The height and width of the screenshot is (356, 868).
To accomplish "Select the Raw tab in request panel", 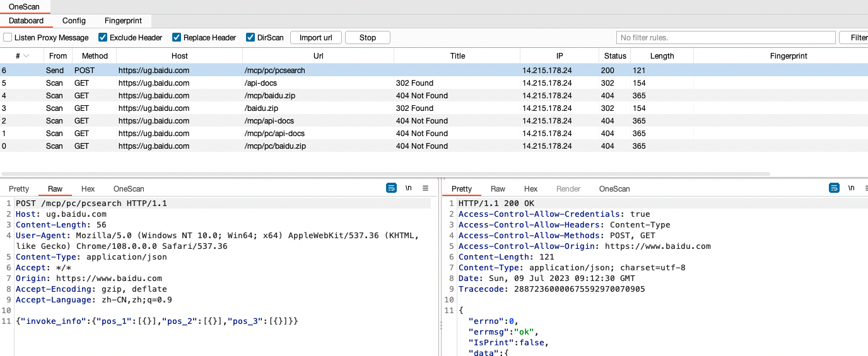I will [x=56, y=188].
